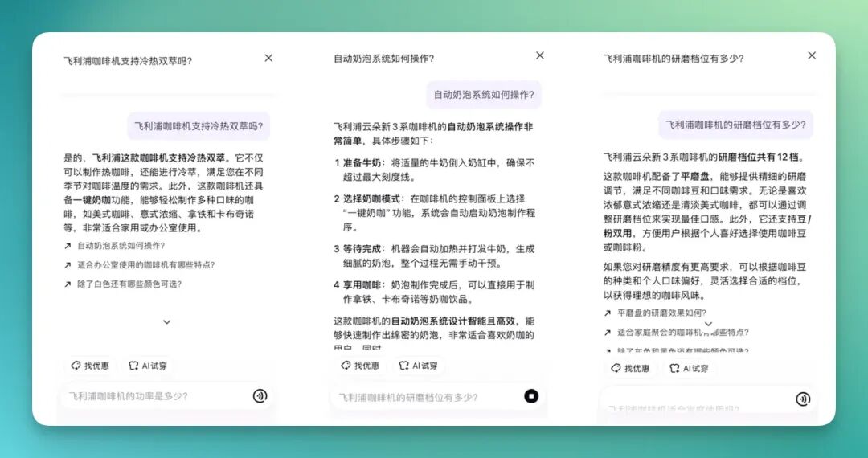This screenshot has width=868, height=458.
Task: Click user message bubble 飞利浦咖啡机支持冷热双萃吗?
Action: click(199, 126)
